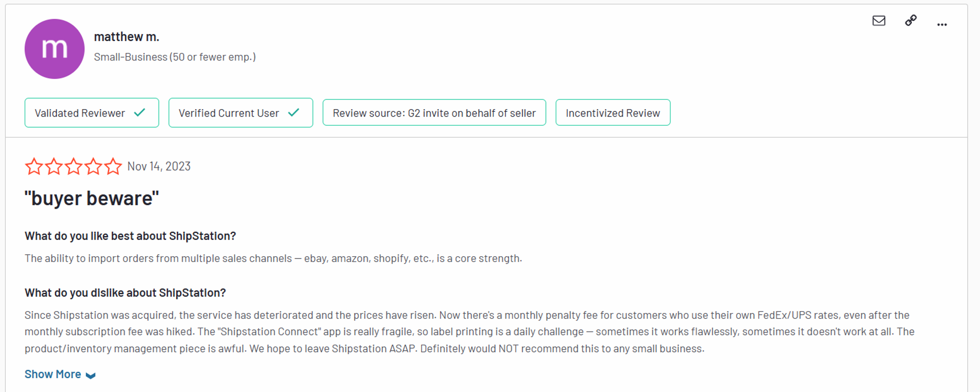
Task: Select the fifth rating star
Action: coord(113,166)
